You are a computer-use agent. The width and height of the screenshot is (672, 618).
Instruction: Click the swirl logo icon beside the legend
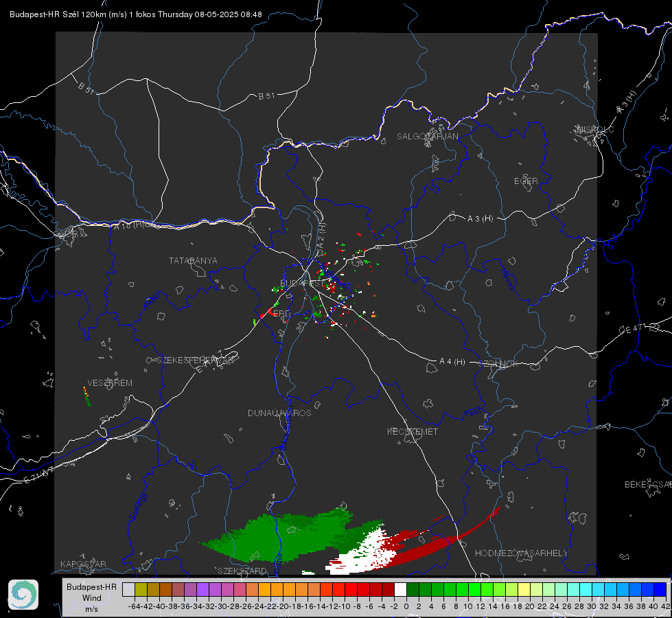[x=23, y=595]
